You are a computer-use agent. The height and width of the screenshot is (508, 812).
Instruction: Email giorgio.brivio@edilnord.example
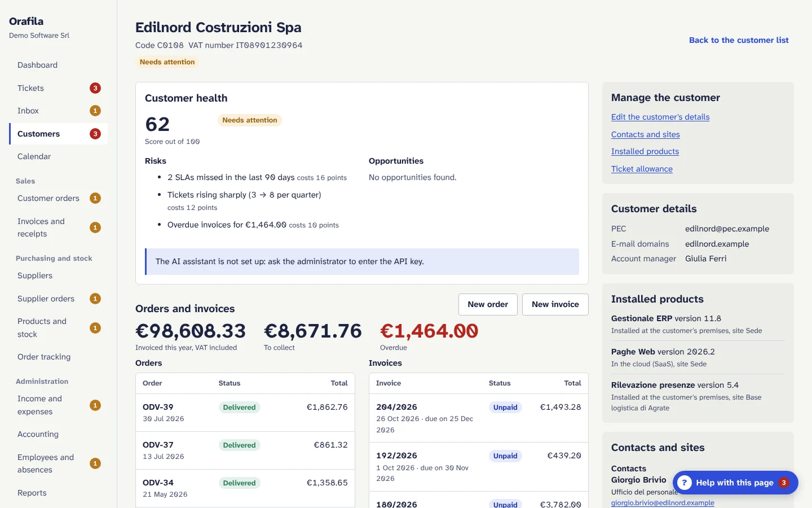663,503
